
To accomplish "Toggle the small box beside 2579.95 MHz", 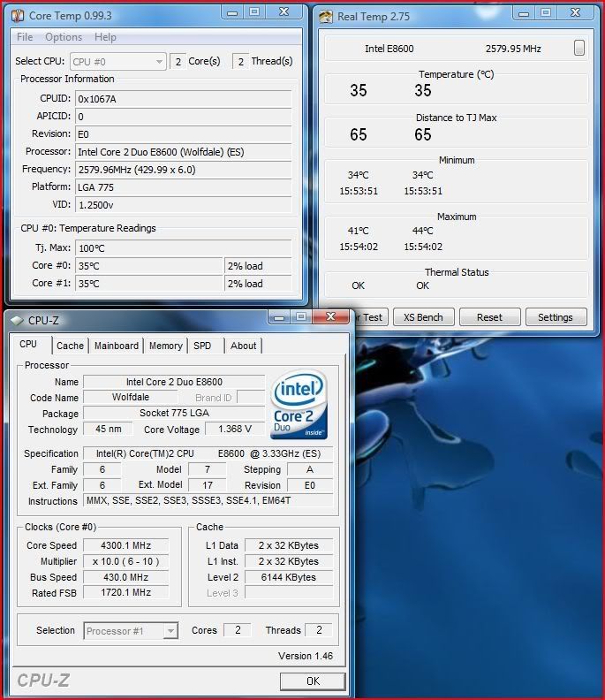I will 579,48.
